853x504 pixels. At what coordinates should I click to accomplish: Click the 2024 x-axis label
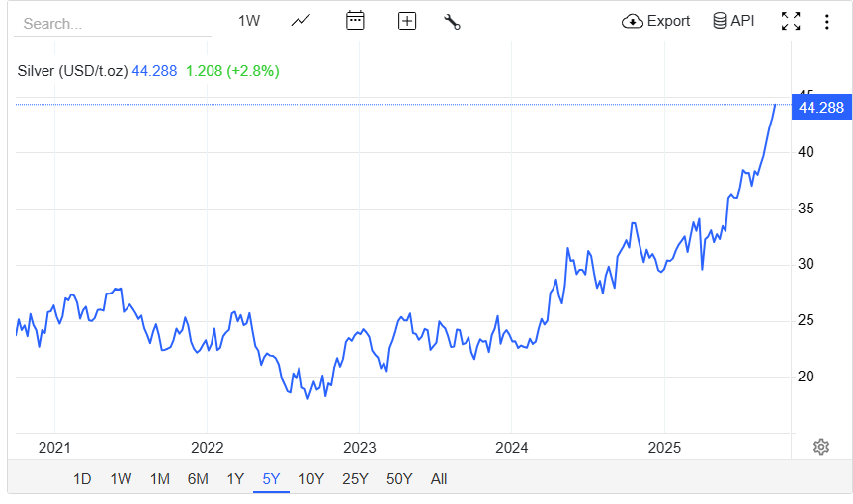[x=511, y=448]
